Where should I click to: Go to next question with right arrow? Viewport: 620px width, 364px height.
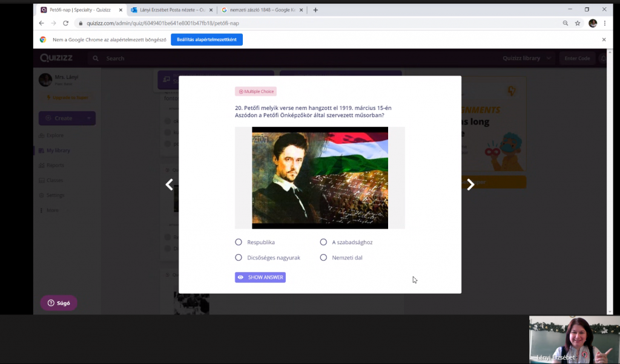pyautogui.click(x=470, y=184)
